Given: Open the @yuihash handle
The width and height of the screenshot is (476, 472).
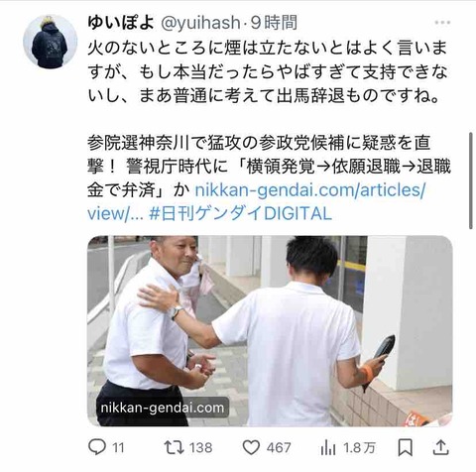Looking at the screenshot, I should tap(200, 23).
